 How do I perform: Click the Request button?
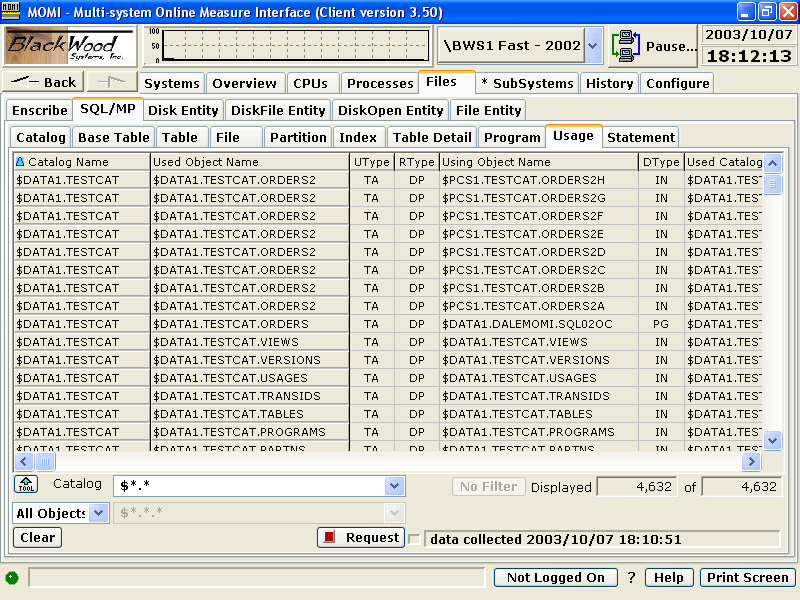361,538
